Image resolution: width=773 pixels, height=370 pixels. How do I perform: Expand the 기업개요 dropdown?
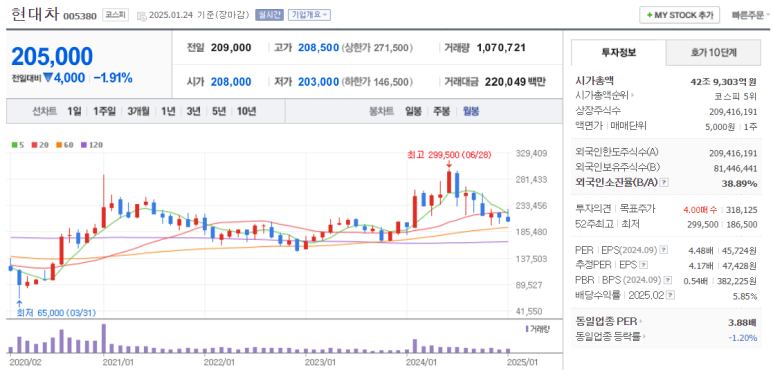click(x=310, y=15)
